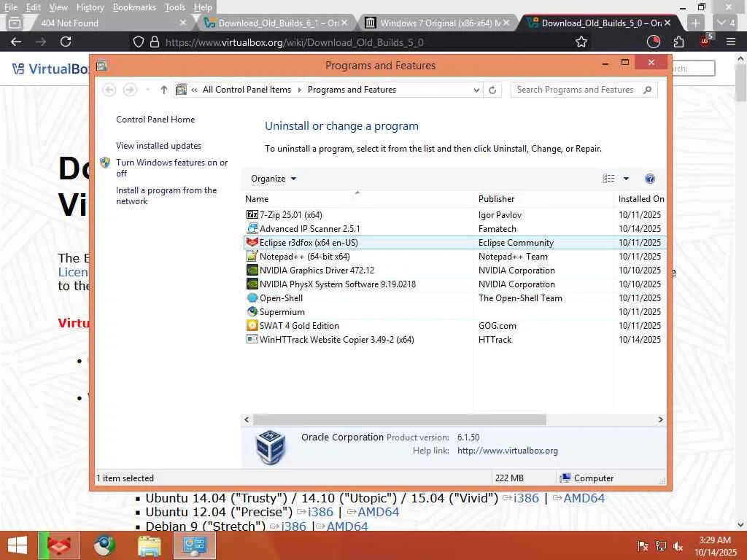
Task: Sort programs by Publisher column
Action: 543,199
